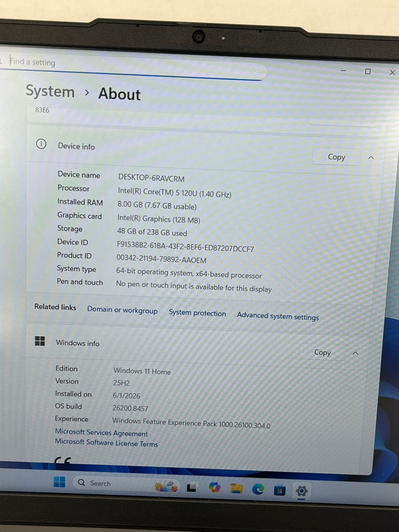The width and height of the screenshot is (399, 532).
Task: Click the Installed RAM label
Action: (x=80, y=202)
